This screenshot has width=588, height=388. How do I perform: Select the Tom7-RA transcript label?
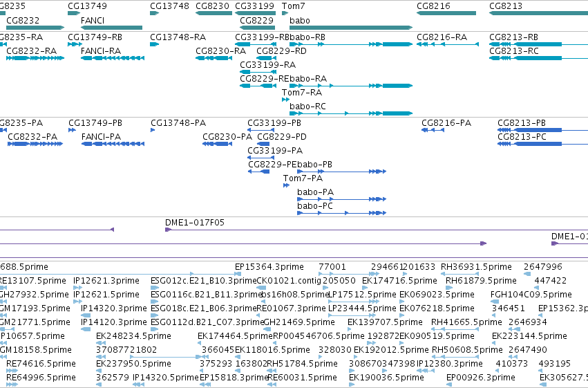(302, 92)
